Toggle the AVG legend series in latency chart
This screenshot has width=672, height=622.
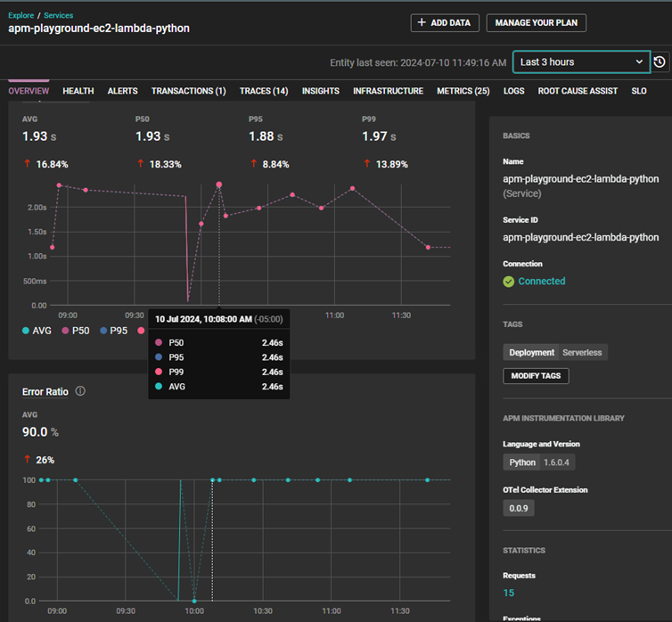click(37, 331)
